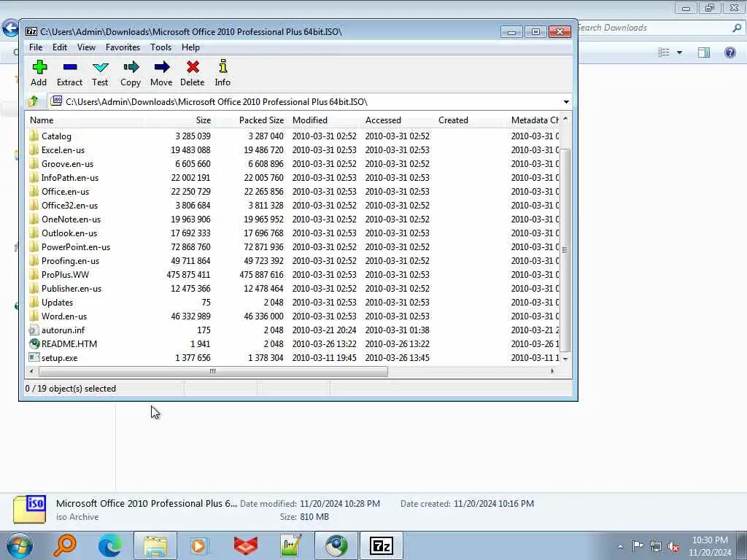Image resolution: width=747 pixels, height=560 pixels.
Task: Sort by Size column header
Action: tap(178, 120)
